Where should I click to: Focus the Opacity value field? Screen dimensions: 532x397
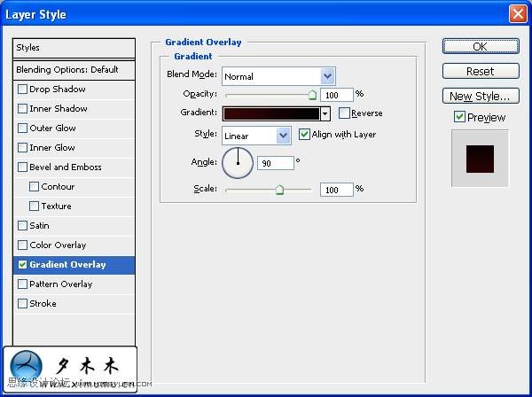(x=337, y=95)
